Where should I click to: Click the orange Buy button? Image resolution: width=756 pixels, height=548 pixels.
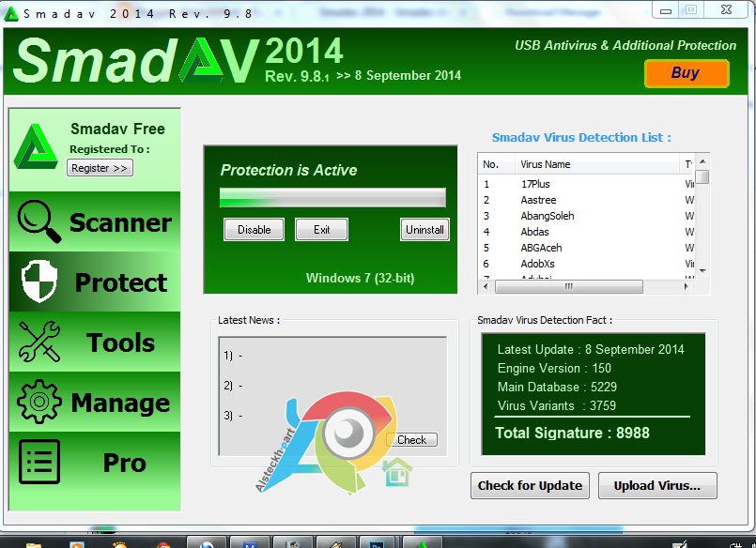click(x=687, y=73)
